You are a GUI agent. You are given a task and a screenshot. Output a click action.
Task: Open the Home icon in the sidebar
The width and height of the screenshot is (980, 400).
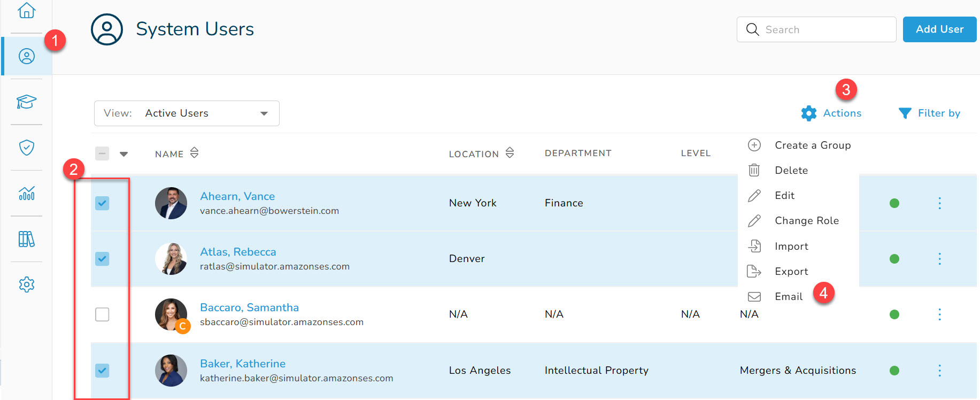(x=26, y=10)
